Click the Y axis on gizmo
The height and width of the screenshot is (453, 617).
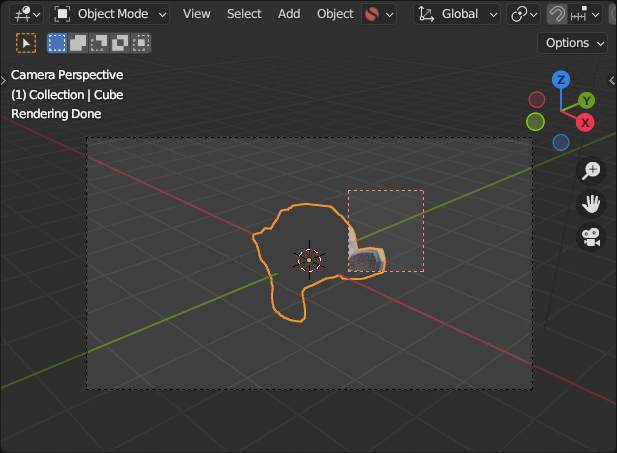(x=587, y=101)
